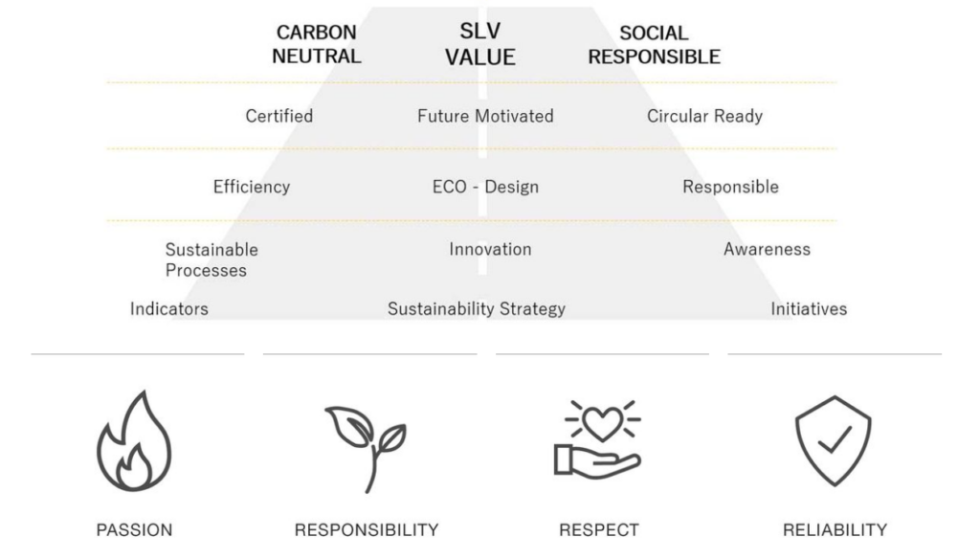
Task: Click the Initiatives text
Action: tap(809, 309)
